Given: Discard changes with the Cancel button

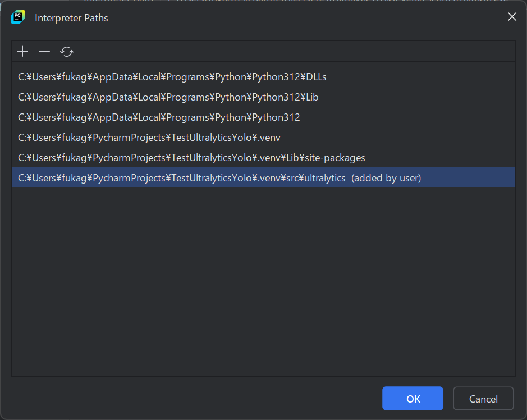Looking at the screenshot, I should point(483,399).
